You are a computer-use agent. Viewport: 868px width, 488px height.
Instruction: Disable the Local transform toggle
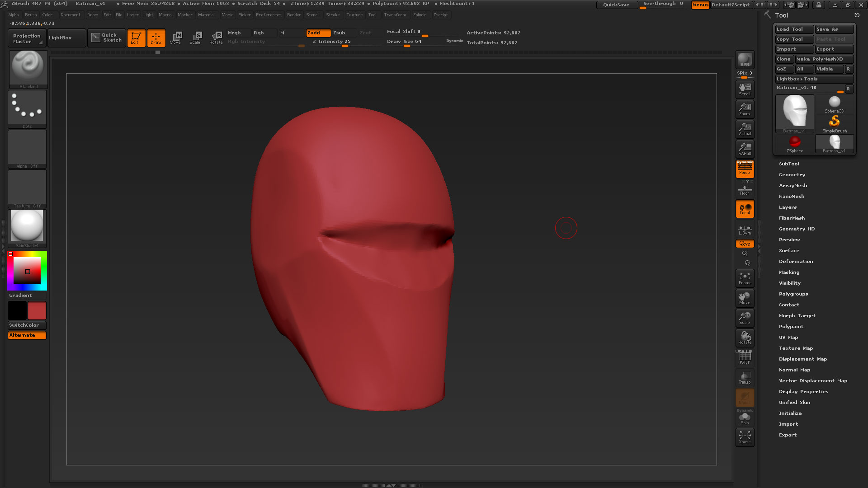click(x=745, y=209)
